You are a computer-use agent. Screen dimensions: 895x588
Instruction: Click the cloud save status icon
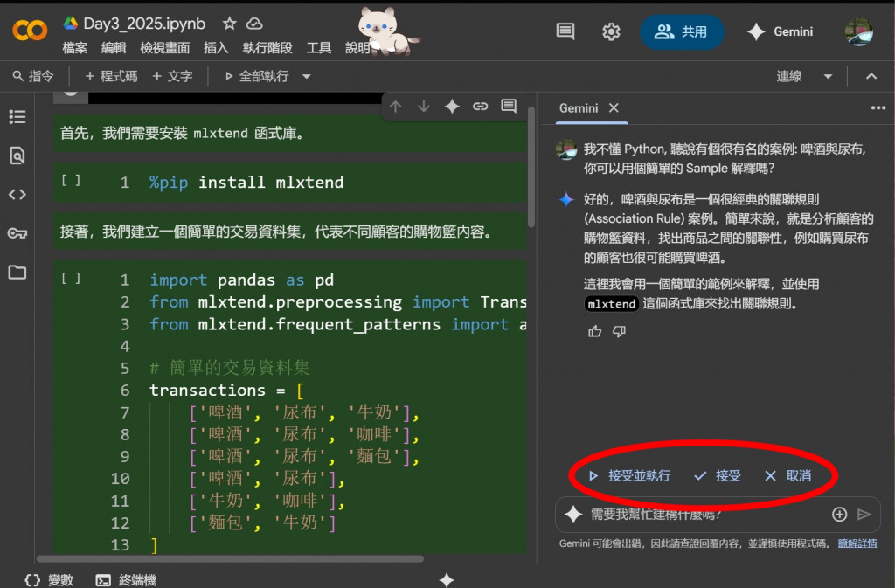pyautogui.click(x=254, y=24)
